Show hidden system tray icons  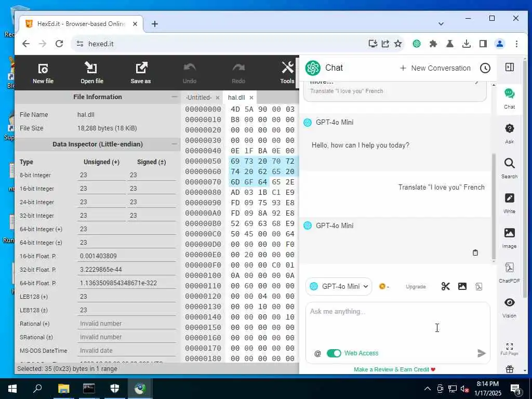tap(428, 389)
